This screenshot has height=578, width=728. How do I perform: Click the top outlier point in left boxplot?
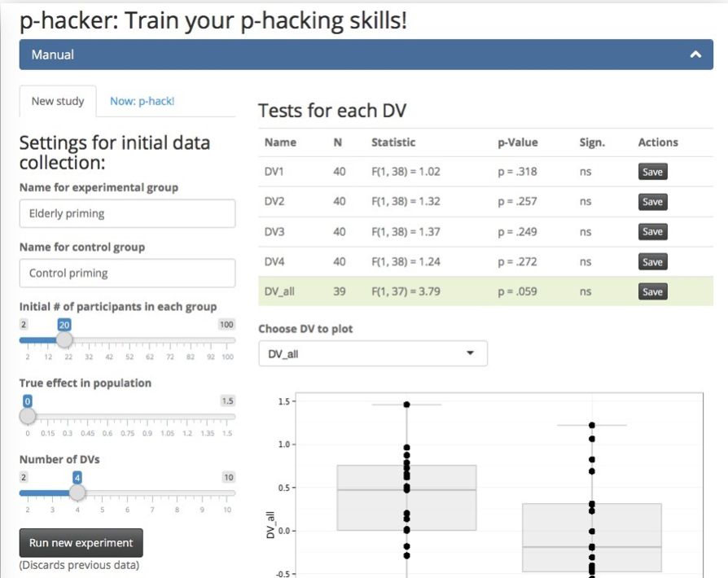tap(406, 404)
